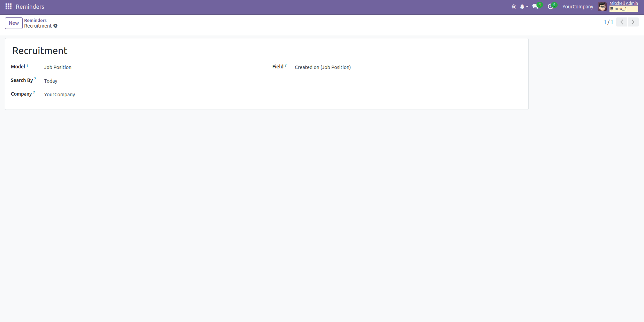Click the Model field help question mark

click(28, 65)
